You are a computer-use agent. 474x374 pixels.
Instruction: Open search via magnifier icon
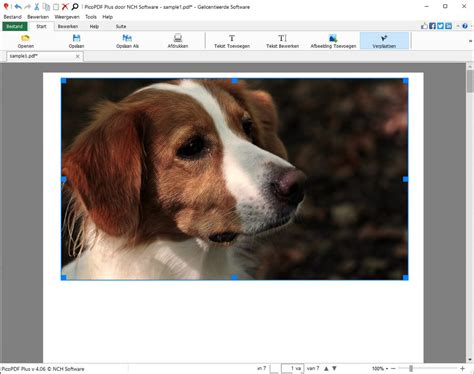pos(75,6)
